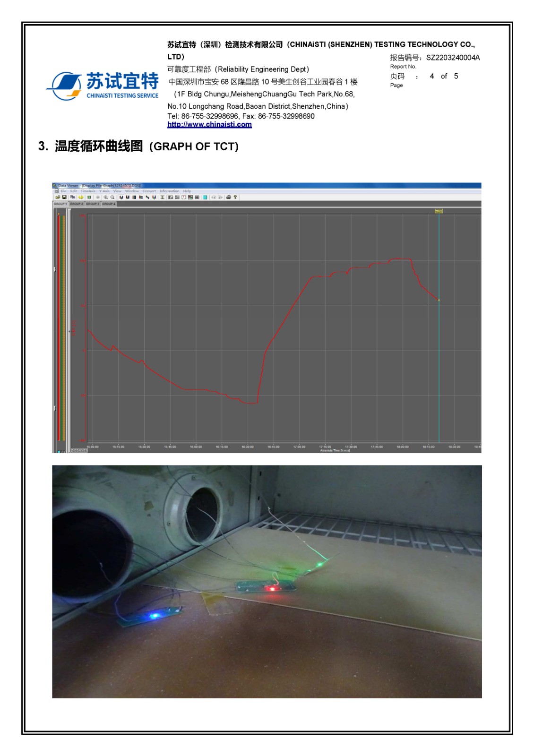Click the zoom in magnifier icon

106,197
